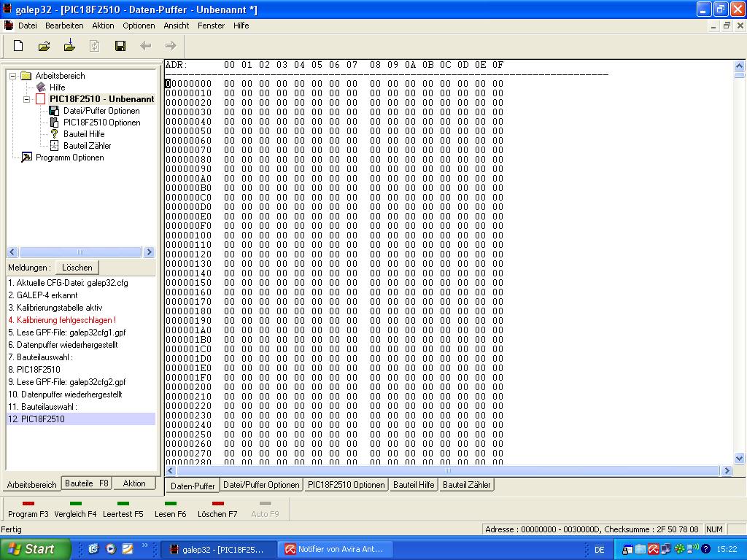Select the Bauteil Zähler tab

[466, 485]
